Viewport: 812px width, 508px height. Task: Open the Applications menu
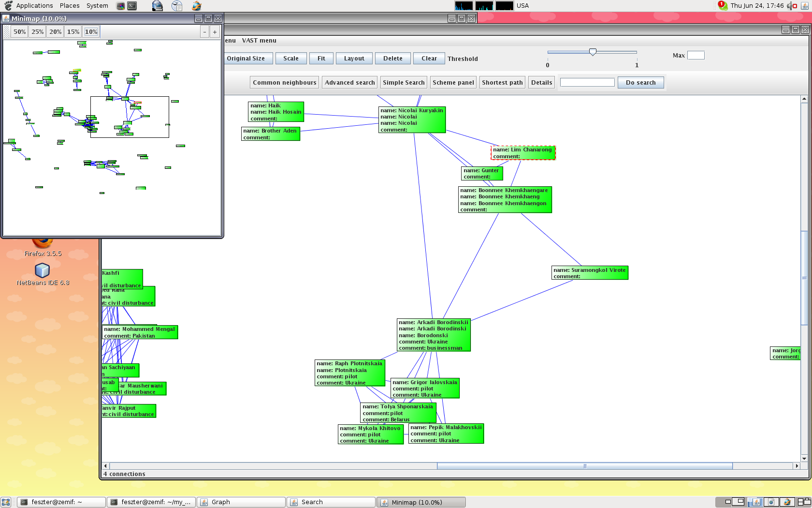[34, 6]
